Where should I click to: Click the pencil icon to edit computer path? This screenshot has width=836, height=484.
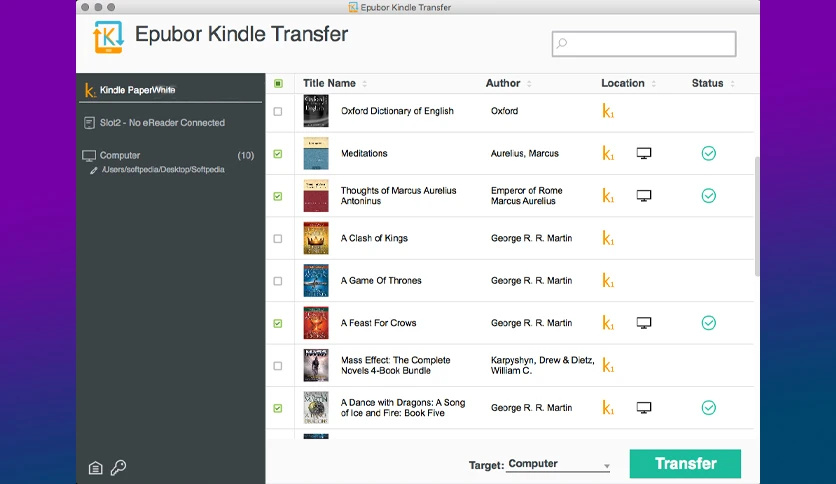point(94,170)
